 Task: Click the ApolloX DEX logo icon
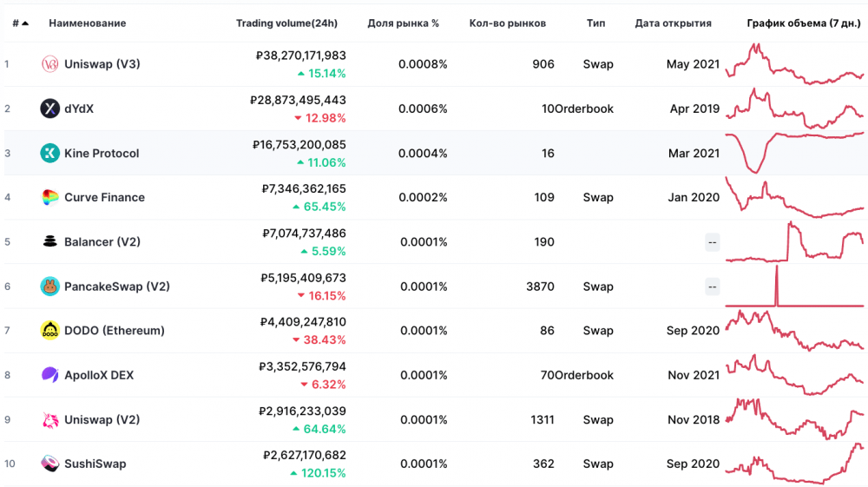pos(49,375)
